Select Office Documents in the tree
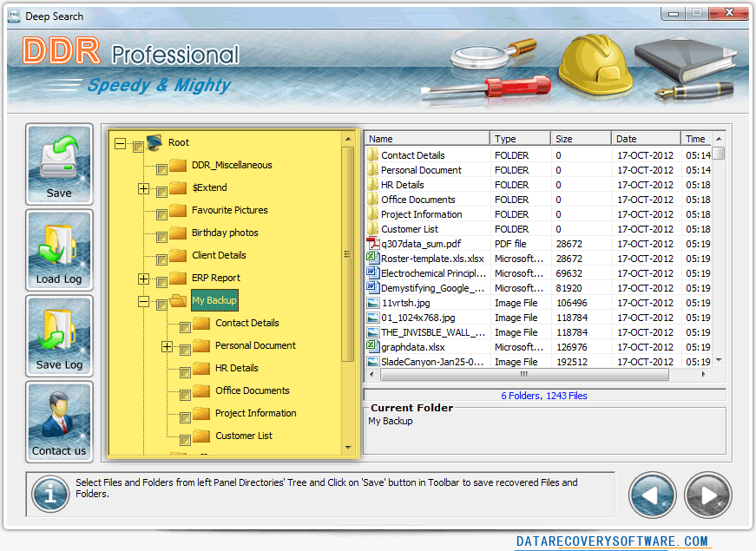756x551 pixels. (x=253, y=390)
